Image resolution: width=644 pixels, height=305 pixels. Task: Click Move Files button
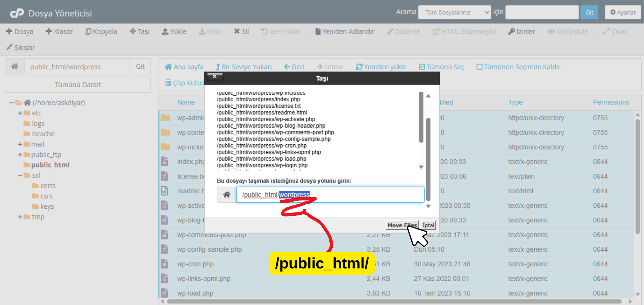[402, 225]
